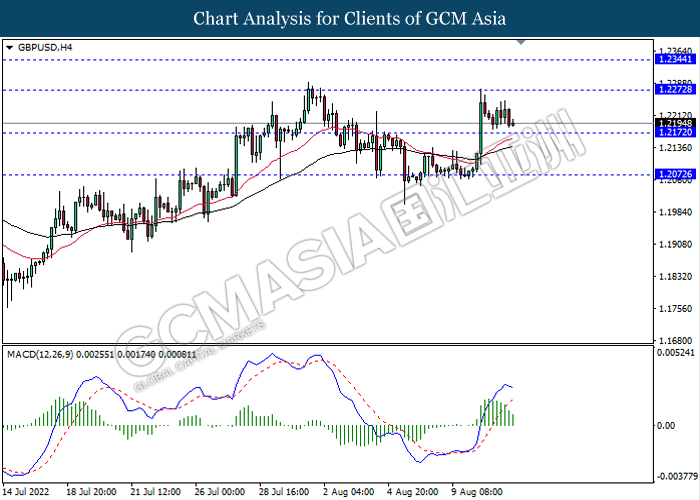Screen dimensions: 700x500
Task: Click the 14 Jul 2022 date label
Action: point(27,492)
